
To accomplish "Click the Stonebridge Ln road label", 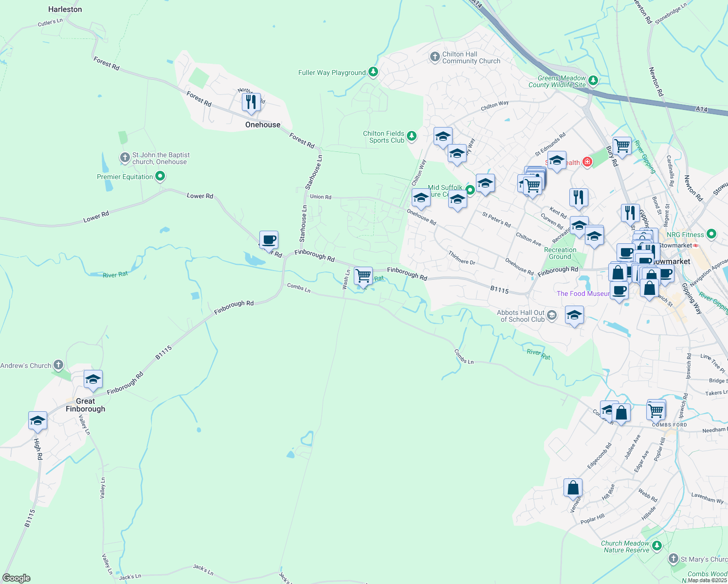I will click(671, 13).
